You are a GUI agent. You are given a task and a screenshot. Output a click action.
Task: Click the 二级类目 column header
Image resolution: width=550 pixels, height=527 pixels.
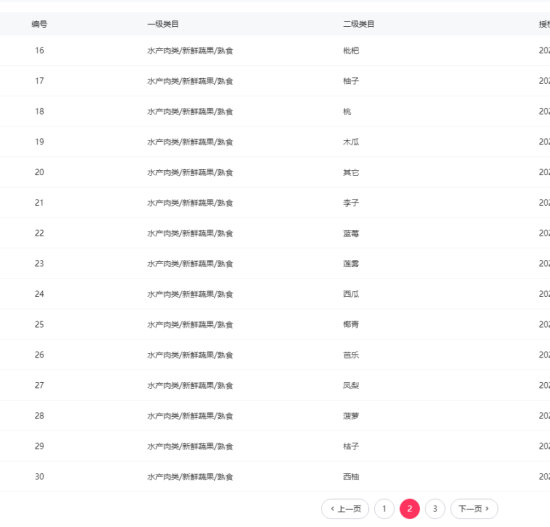358,24
